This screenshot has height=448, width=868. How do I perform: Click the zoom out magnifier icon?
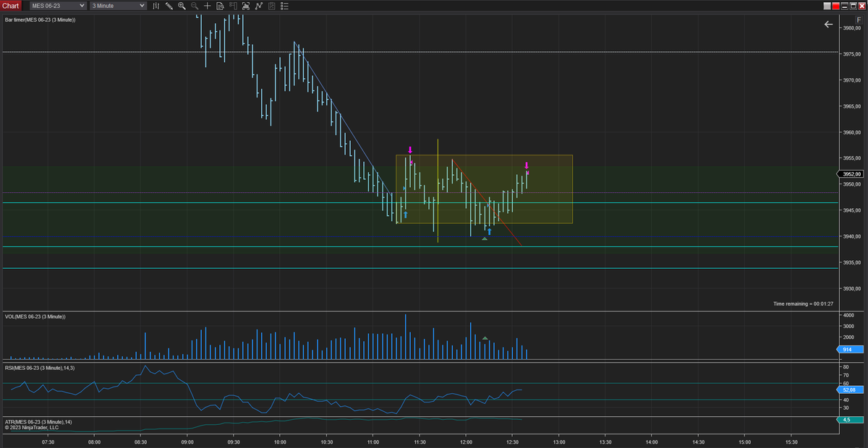(x=195, y=6)
